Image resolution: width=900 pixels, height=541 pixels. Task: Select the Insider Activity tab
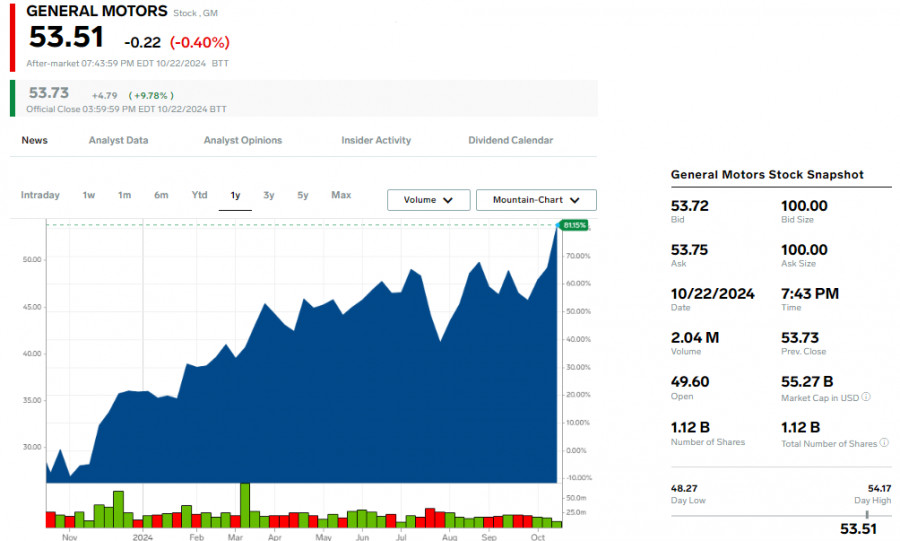(376, 141)
